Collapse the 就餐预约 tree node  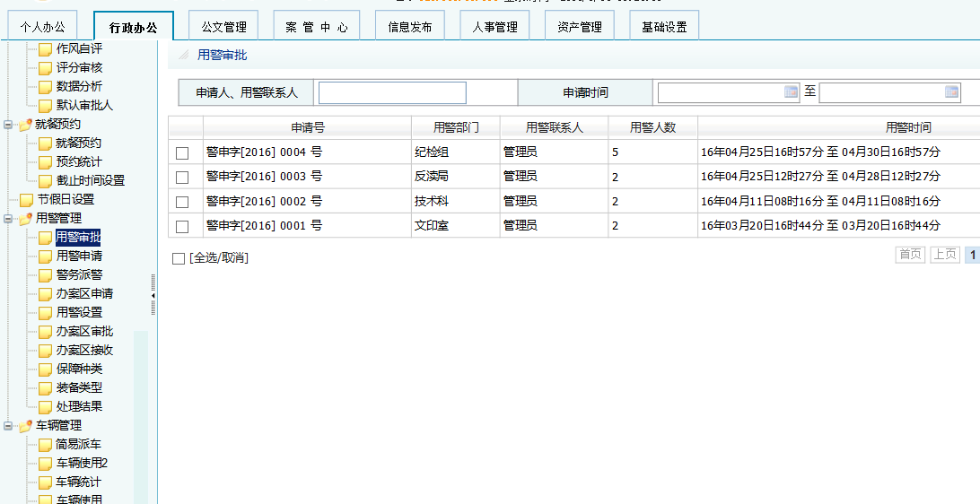point(8,125)
